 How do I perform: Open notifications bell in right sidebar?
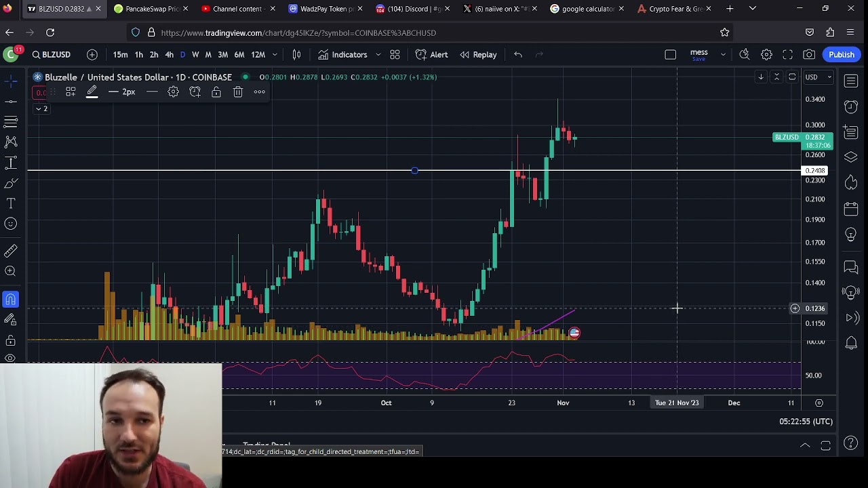(851, 343)
